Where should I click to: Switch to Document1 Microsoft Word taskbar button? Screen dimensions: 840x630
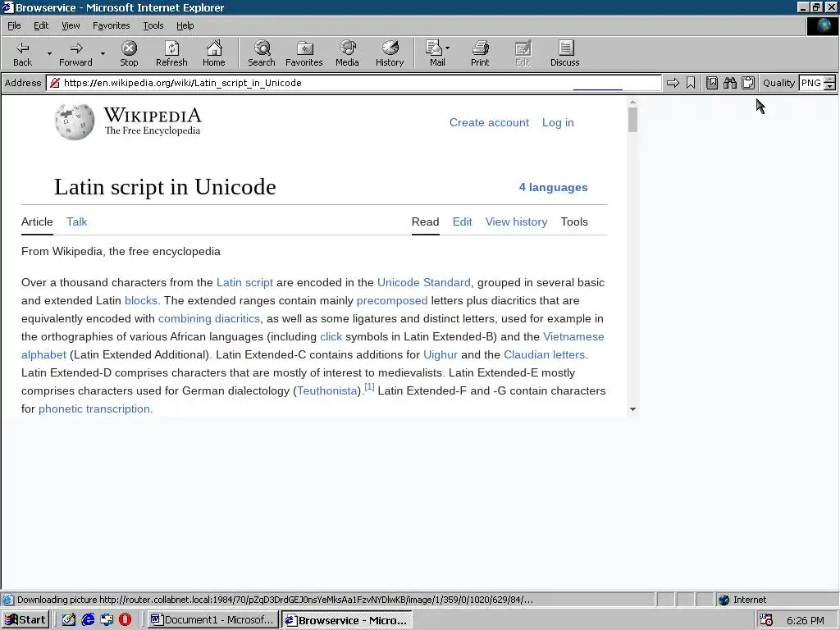212,620
